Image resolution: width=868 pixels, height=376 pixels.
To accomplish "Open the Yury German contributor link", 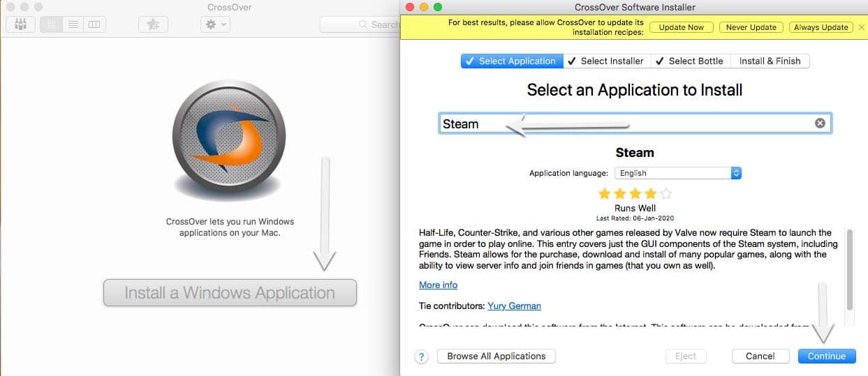I will pyautogui.click(x=515, y=306).
